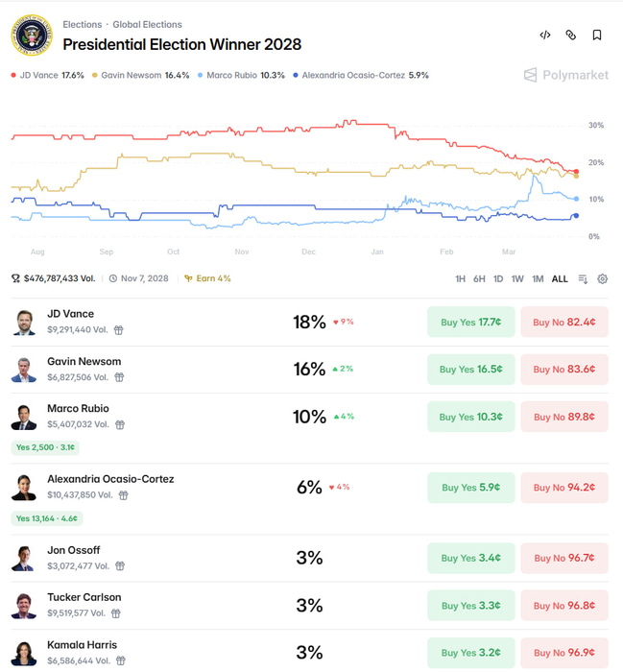Copy the market link icon
623x672 pixels.
click(x=571, y=36)
